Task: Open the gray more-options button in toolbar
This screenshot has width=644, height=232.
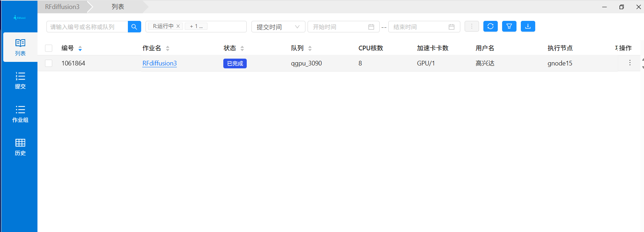Action: 471,26
